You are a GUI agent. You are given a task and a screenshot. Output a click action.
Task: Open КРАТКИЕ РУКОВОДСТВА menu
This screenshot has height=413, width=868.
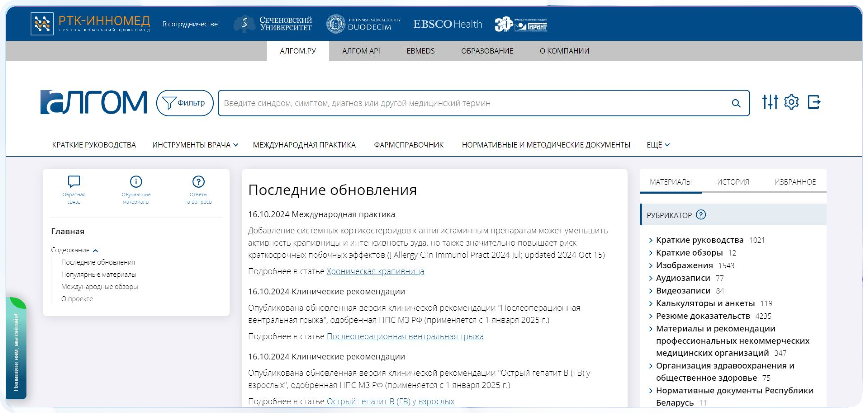click(94, 145)
